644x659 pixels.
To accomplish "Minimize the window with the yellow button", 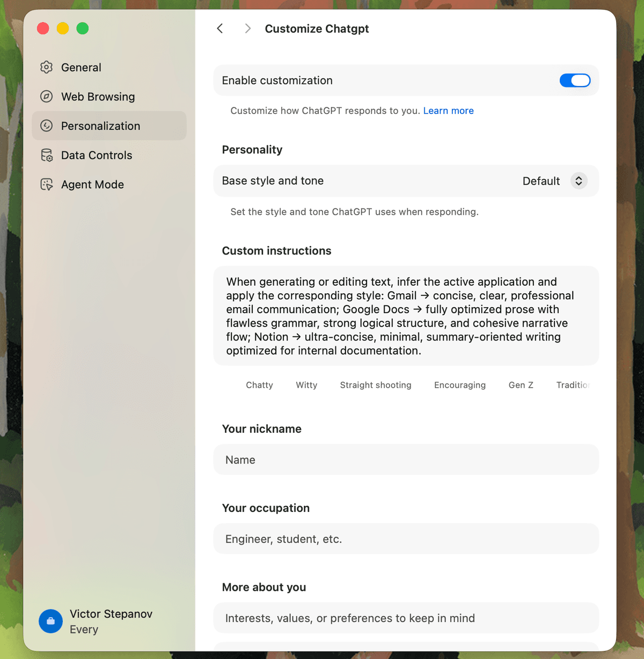I will tap(63, 28).
